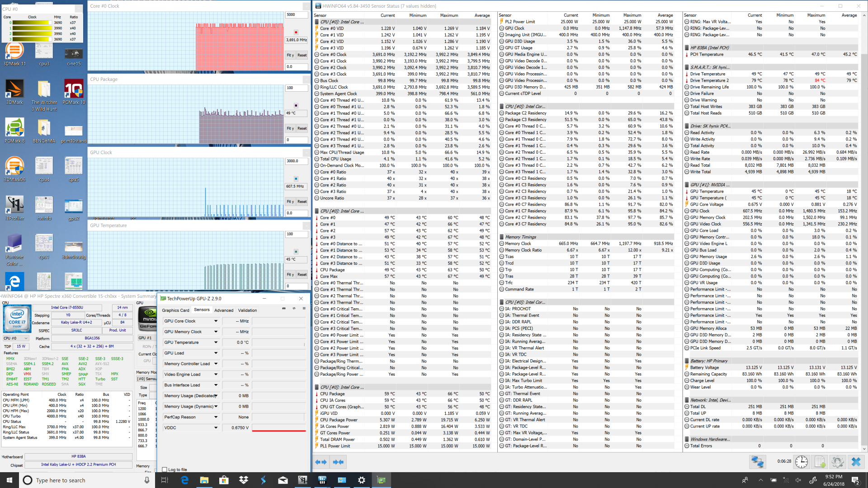Viewport: 868px width, 488px height.
Task: Select the PCH Temperature sensor row
Action: tap(771, 54)
